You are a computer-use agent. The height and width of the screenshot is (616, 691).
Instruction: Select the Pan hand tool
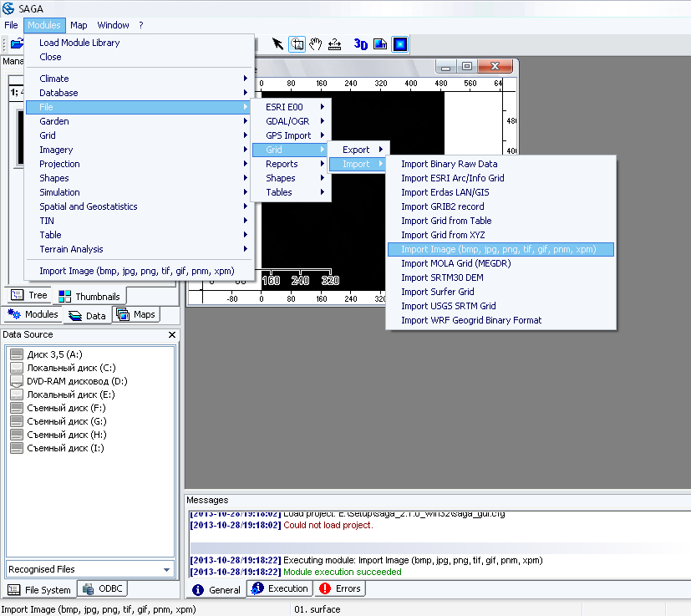(x=316, y=44)
